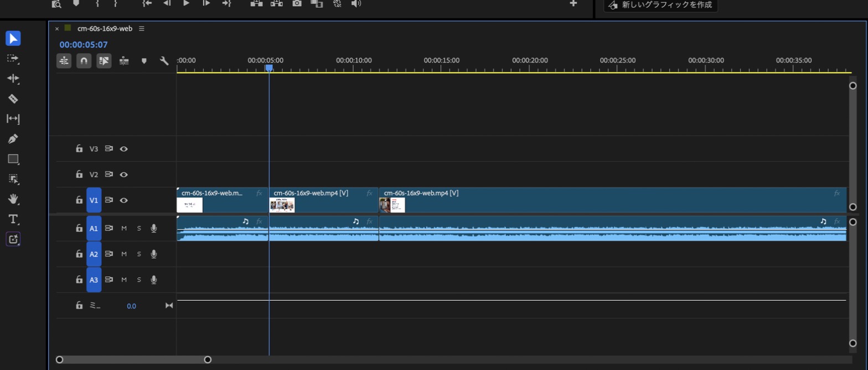Toggle V2 track output eye
This screenshot has height=370, width=868.
click(124, 174)
